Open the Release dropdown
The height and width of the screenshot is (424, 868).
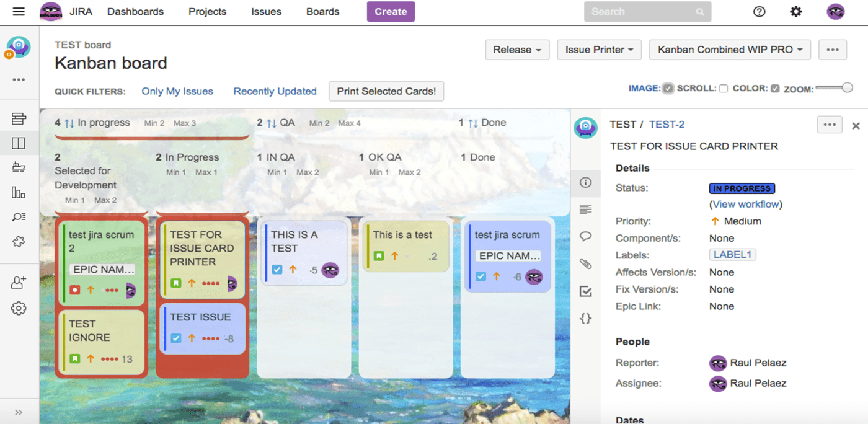517,50
